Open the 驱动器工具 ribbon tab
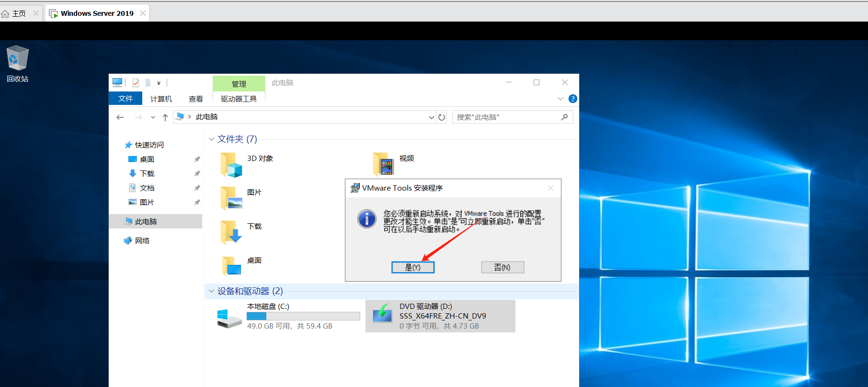This screenshot has width=868, height=387. click(239, 99)
